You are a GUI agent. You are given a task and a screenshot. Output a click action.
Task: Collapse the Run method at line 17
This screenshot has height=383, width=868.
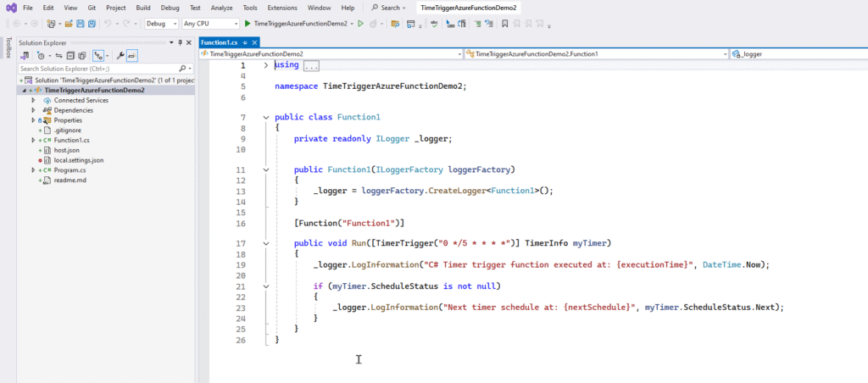265,243
